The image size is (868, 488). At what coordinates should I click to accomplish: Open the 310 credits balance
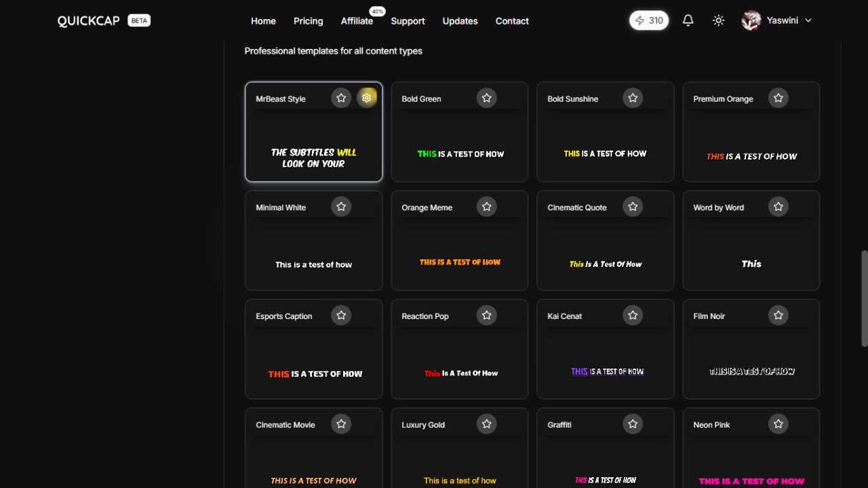(649, 20)
